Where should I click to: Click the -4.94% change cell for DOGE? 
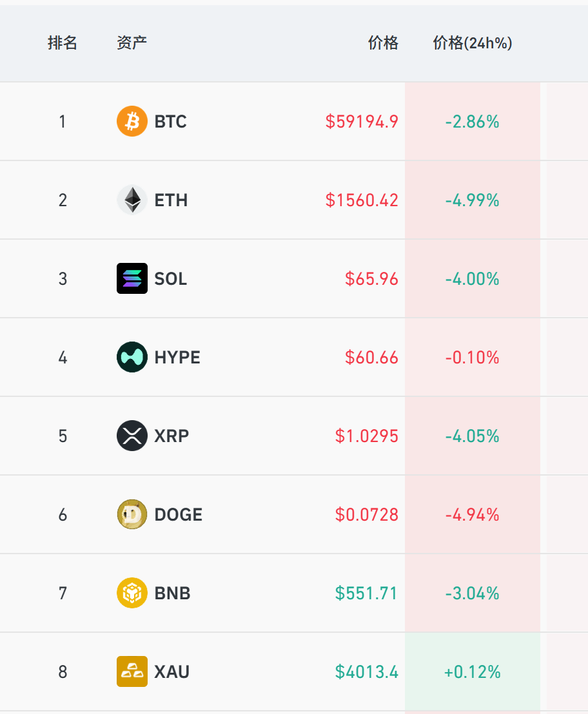tap(473, 514)
